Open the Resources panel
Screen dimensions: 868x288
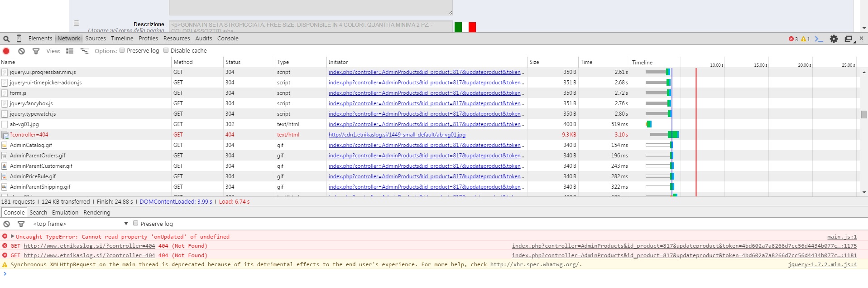[177, 39]
